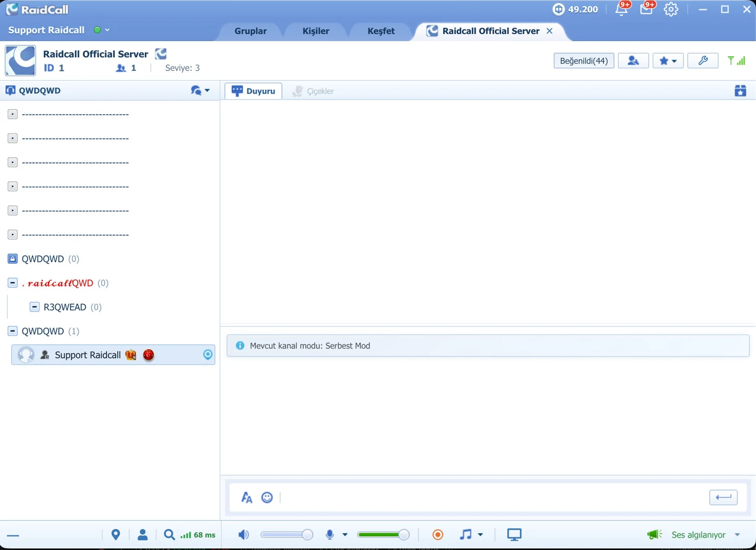This screenshot has width=756, height=550.
Task: Open the microphone options arrow
Action: [345, 535]
